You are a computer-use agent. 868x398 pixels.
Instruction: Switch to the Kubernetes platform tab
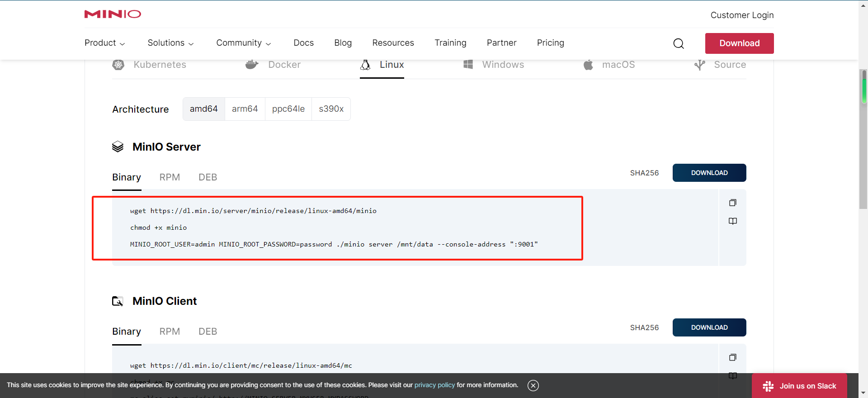(149, 65)
